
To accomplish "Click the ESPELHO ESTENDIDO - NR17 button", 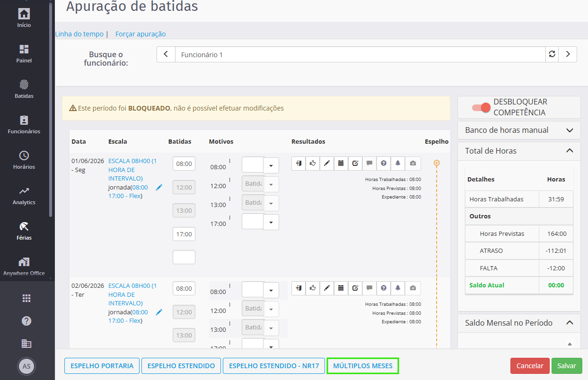I will point(274,366).
